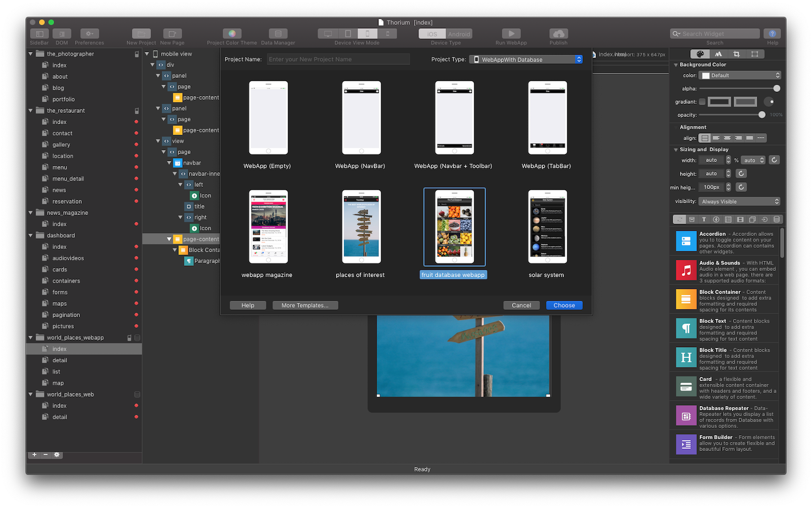Switch to tablet device view mode
Image resolution: width=812 pixels, height=508 pixels.
point(348,34)
